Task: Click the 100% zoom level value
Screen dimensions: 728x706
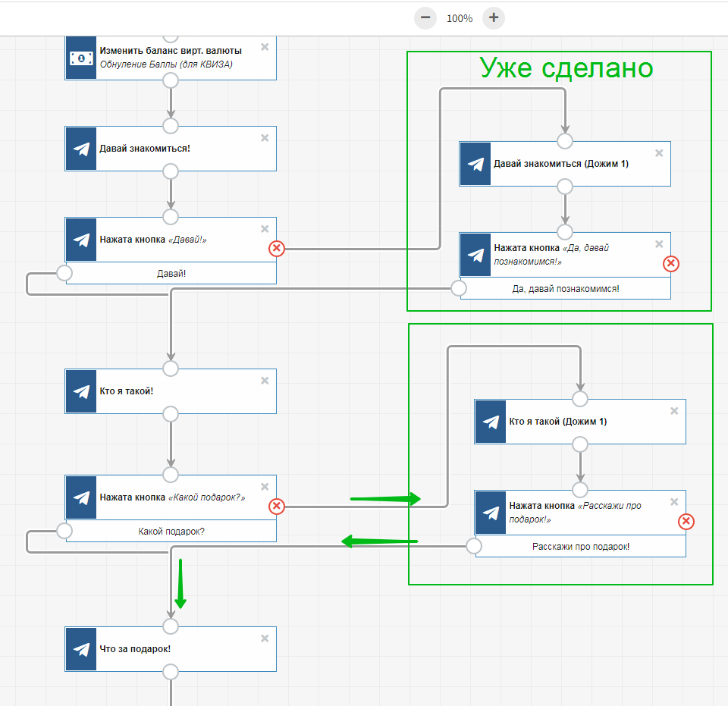Action: point(460,18)
